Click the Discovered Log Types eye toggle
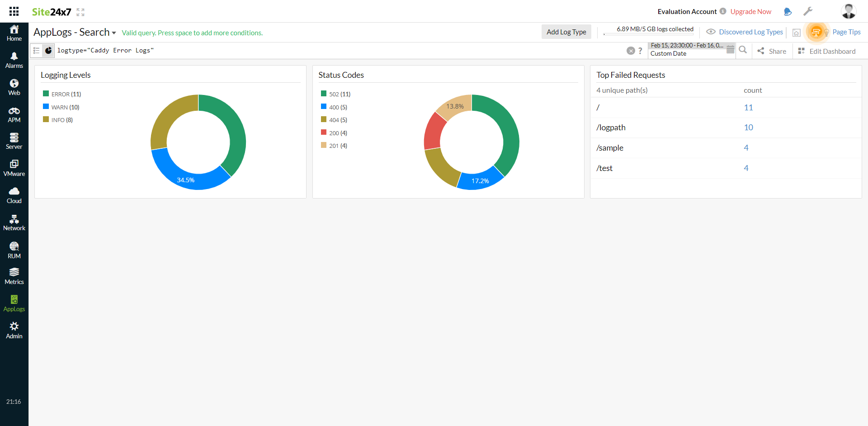868x426 pixels. 711,32
